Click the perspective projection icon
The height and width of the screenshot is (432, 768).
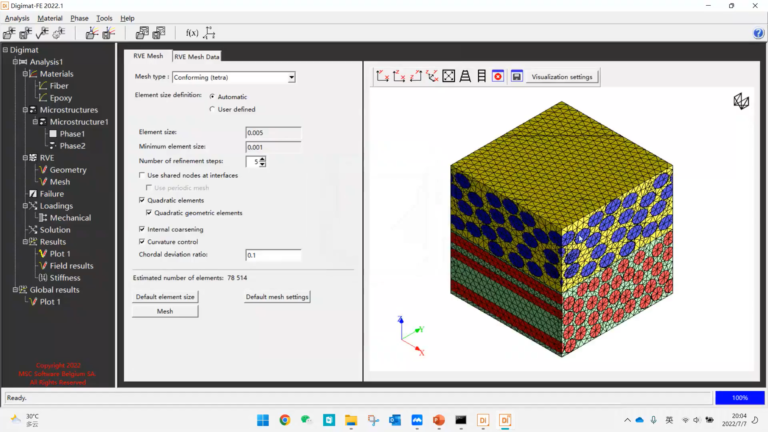click(465, 76)
